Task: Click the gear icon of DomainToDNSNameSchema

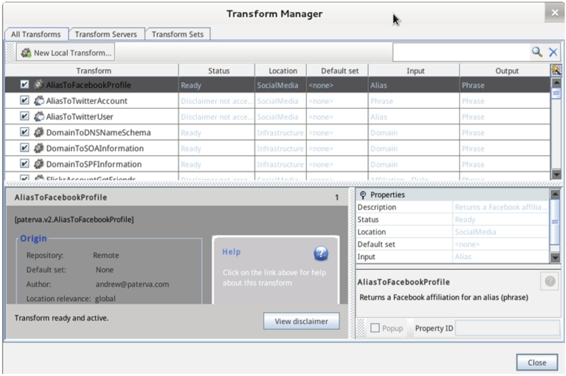Action: [39, 132]
